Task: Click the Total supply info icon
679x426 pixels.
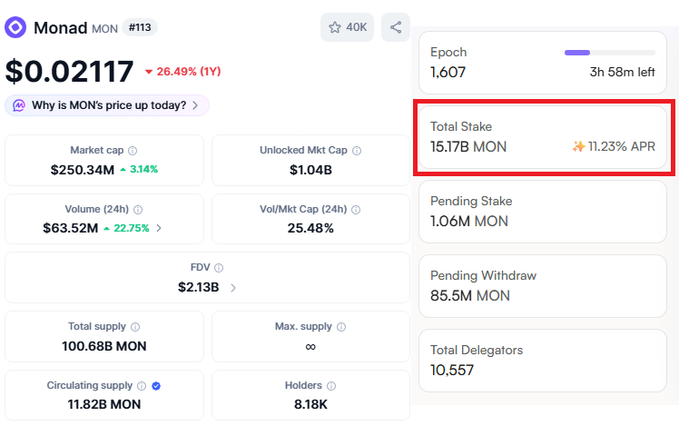Action: click(x=135, y=327)
